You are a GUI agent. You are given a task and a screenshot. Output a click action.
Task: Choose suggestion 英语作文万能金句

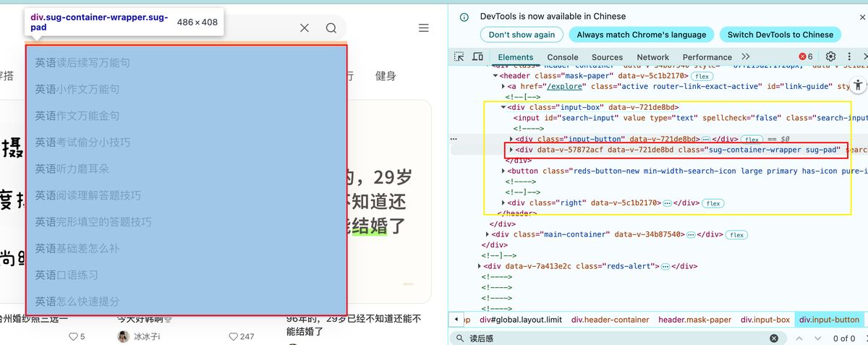(x=187, y=116)
